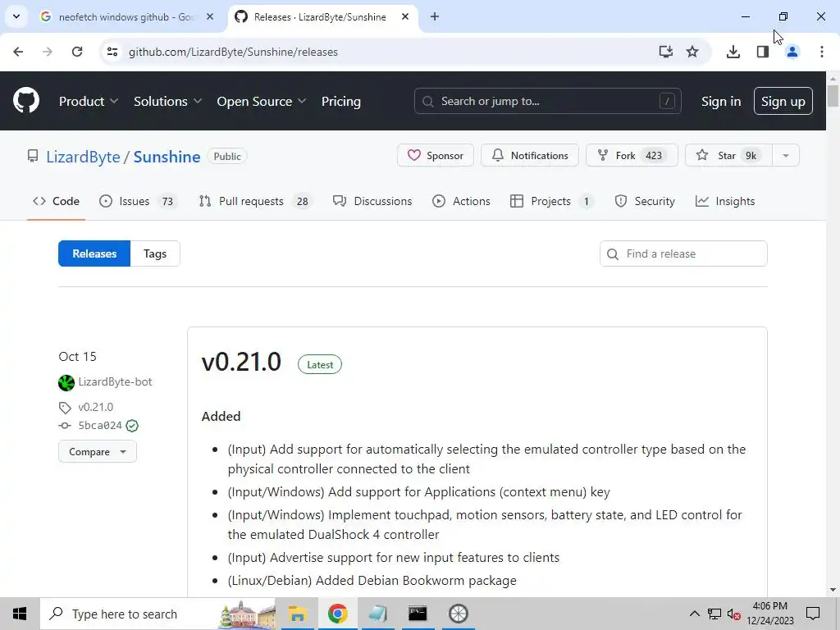Open Chrome side panel icon

pyautogui.click(x=762, y=52)
